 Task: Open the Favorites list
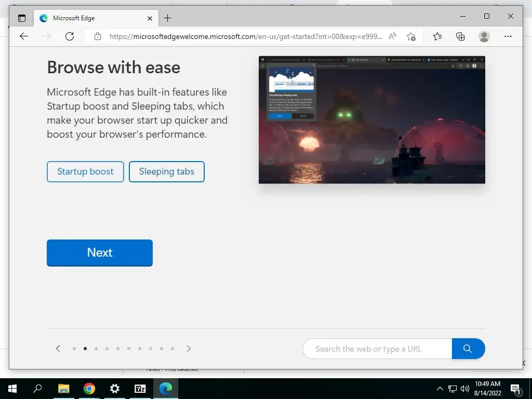pos(437,36)
